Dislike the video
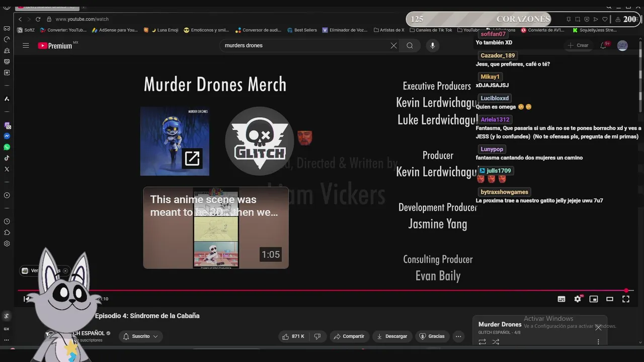This screenshot has width=644, height=362. pos(317,336)
